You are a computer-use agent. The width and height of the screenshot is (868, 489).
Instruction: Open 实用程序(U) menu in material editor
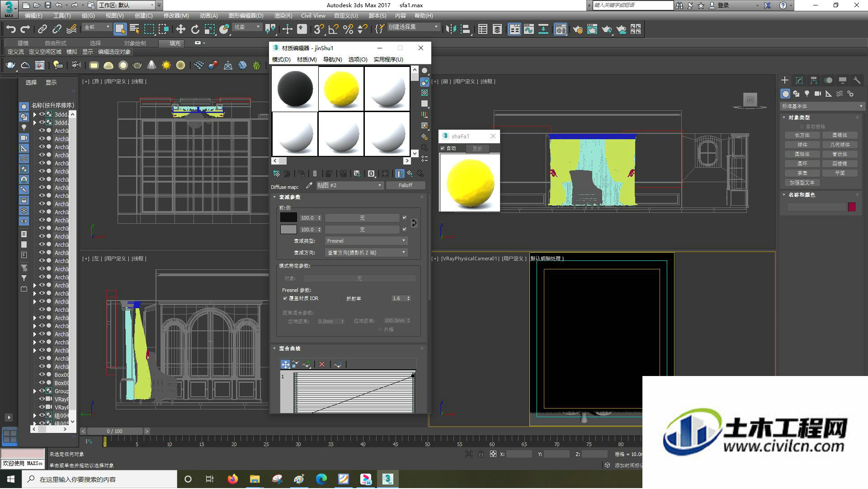[x=388, y=60]
